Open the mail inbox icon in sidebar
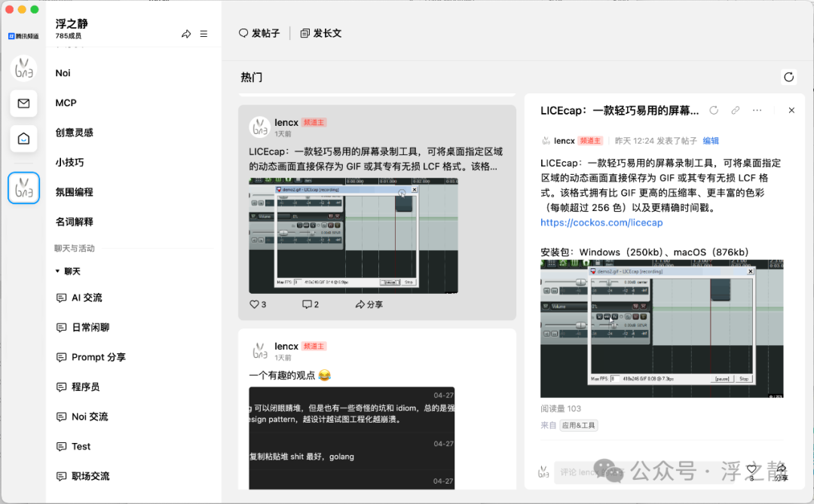814x504 pixels. click(23, 103)
